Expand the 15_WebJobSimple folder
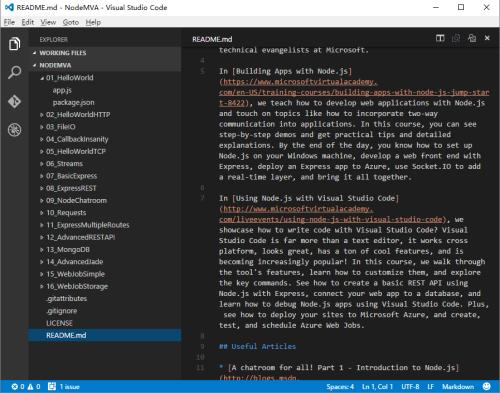 pyautogui.click(x=105, y=274)
